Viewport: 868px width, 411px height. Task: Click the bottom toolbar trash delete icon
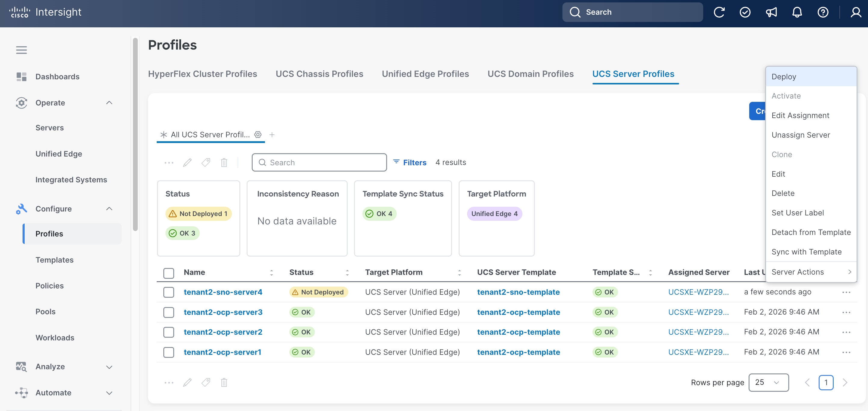pos(224,382)
